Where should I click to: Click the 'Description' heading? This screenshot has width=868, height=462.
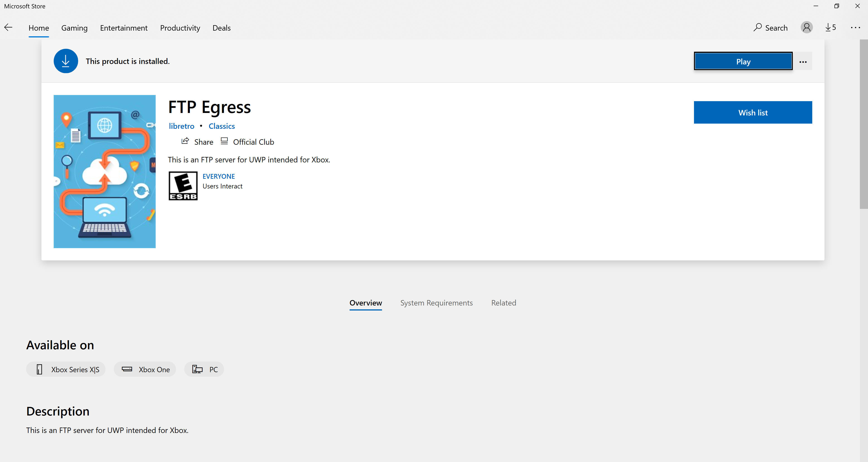click(x=58, y=411)
